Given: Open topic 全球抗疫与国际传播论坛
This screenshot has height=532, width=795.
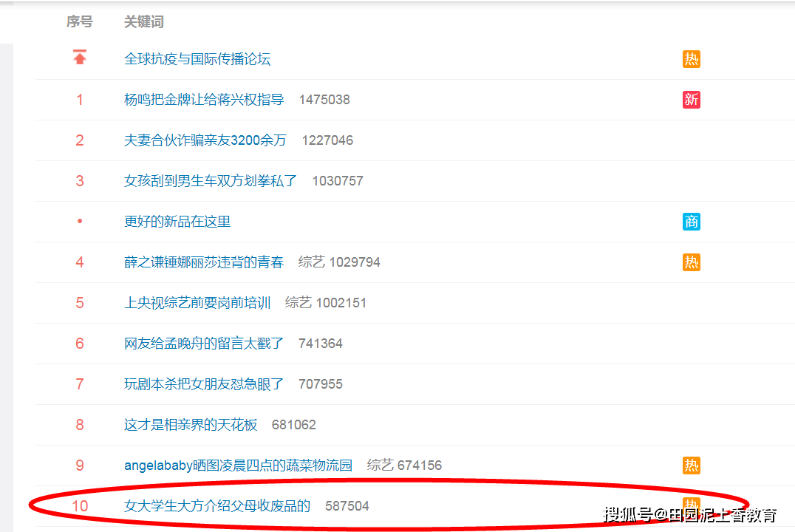Looking at the screenshot, I should (x=197, y=59).
